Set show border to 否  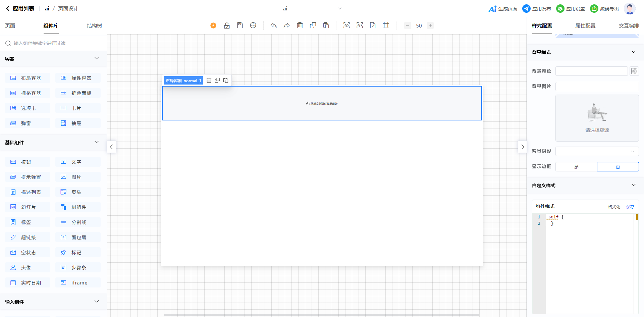click(x=618, y=167)
